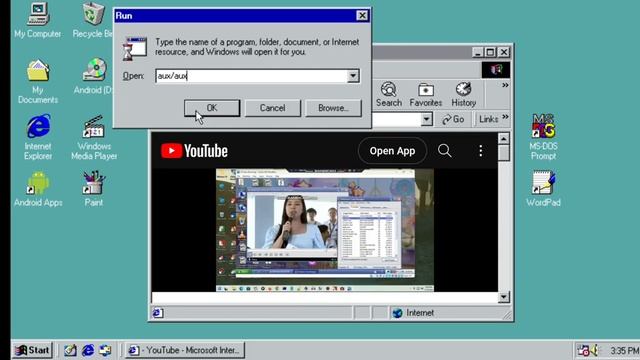The height and width of the screenshot is (360, 640).
Task: Click the system tray volume speaker icon
Action: [595, 350]
